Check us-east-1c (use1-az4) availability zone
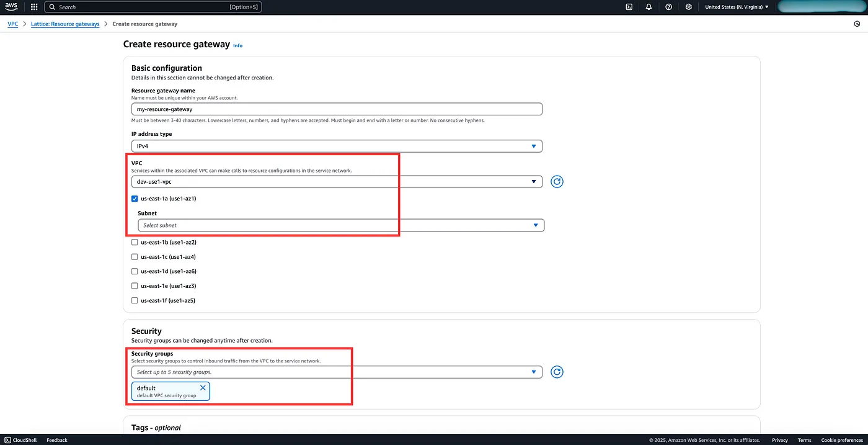The height and width of the screenshot is (445, 868). (x=135, y=256)
